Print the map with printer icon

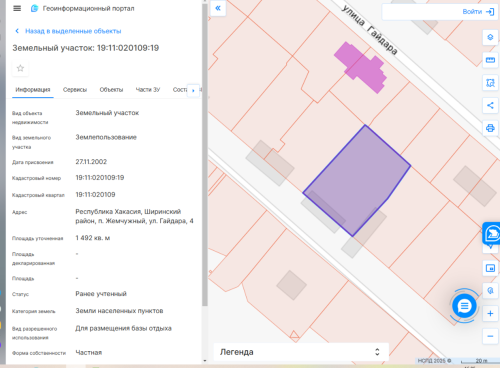490,128
